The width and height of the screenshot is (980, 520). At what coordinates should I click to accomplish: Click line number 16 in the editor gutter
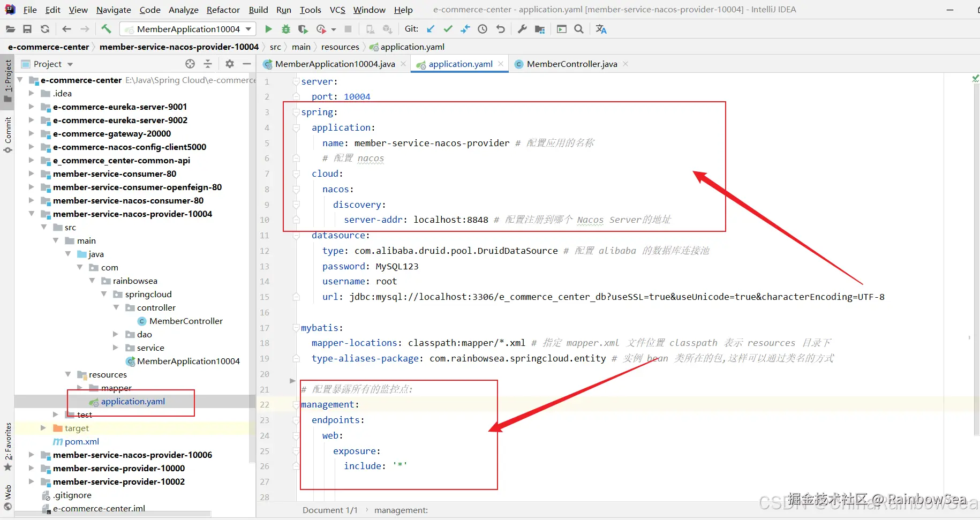265,312
